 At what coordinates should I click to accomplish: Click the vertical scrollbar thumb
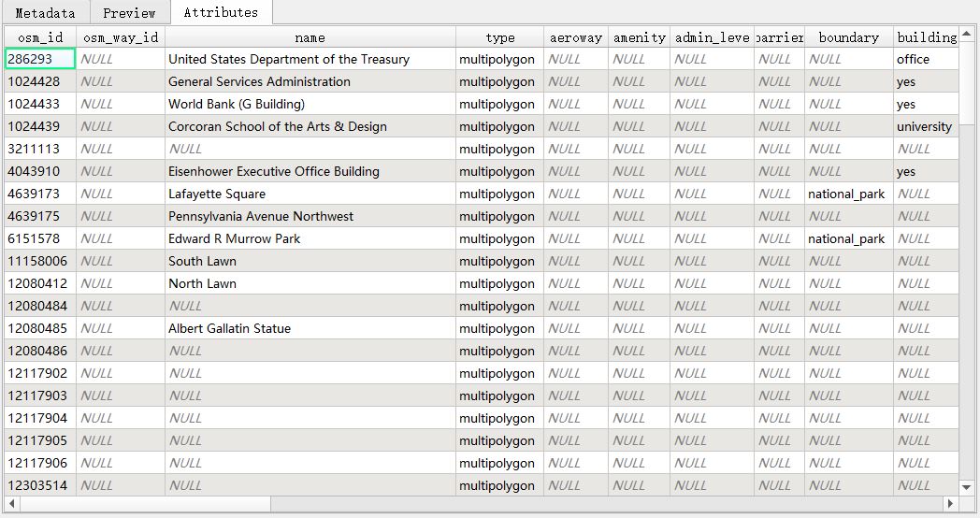[x=966, y=82]
